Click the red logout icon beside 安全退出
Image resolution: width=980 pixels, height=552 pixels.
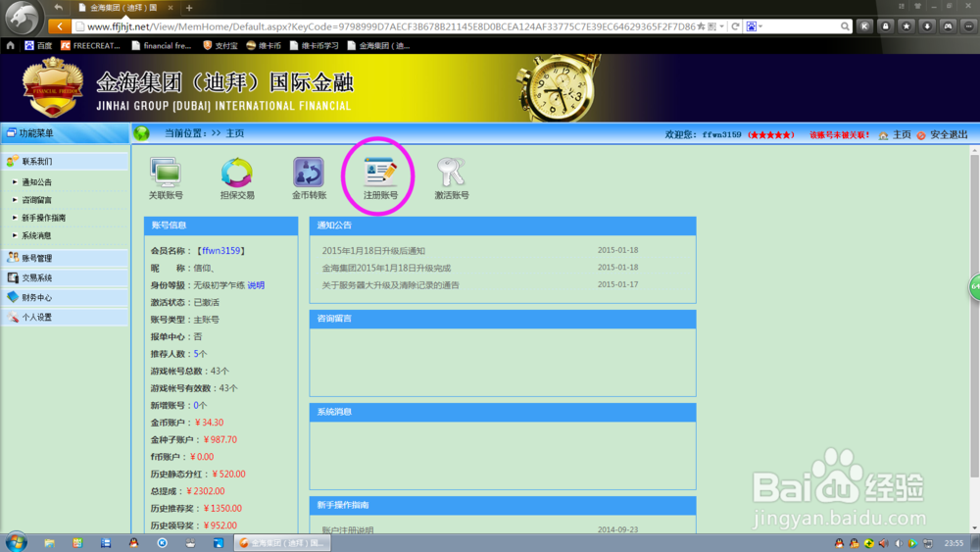[921, 135]
